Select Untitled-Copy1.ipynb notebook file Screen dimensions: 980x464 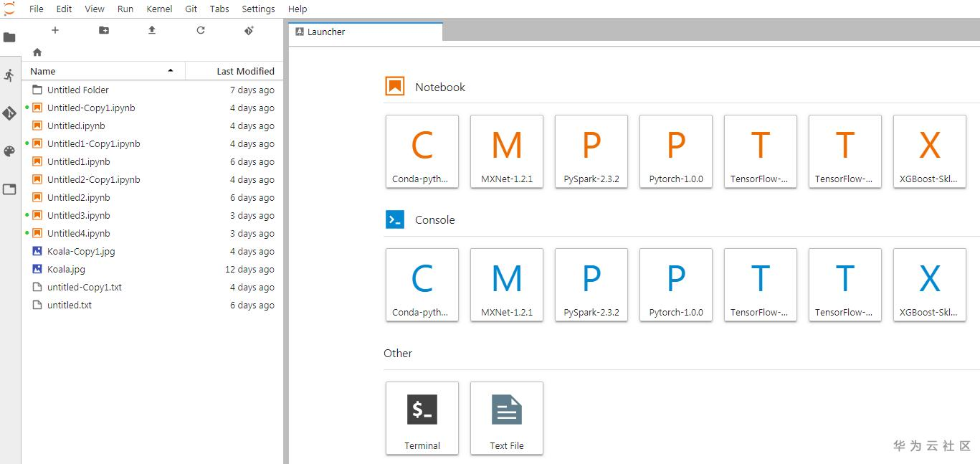coord(153,108)
